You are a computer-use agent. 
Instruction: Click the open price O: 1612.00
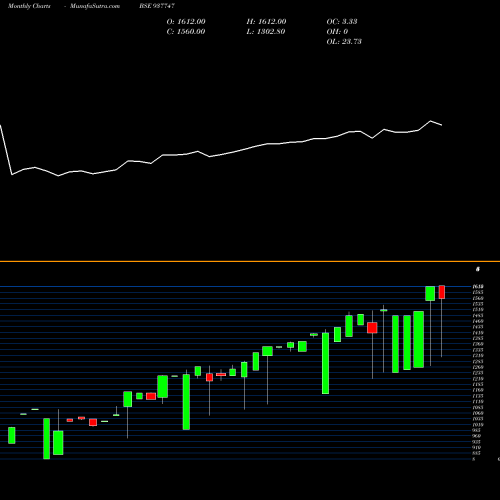pyautogui.click(x=186, y=22)
